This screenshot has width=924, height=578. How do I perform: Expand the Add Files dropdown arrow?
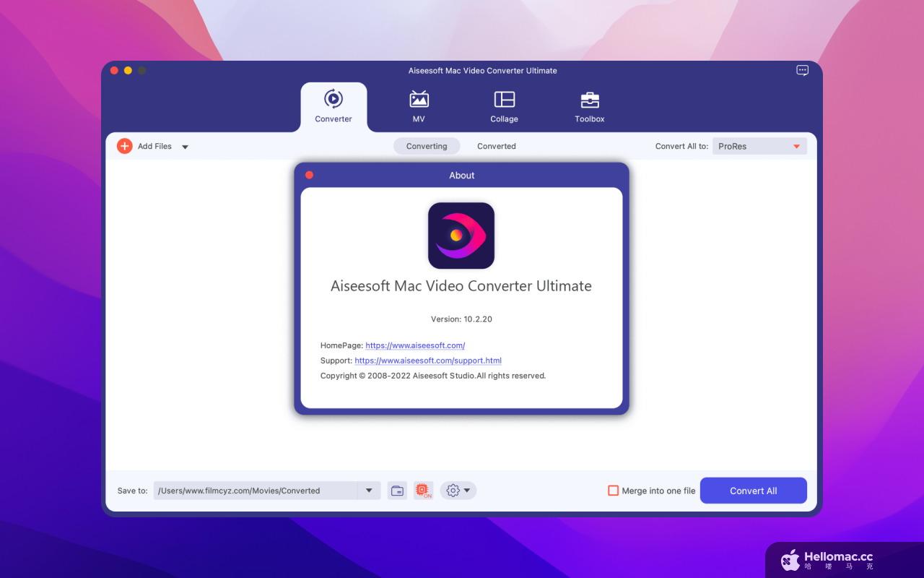pyautogui.click(x=185, y=147)
